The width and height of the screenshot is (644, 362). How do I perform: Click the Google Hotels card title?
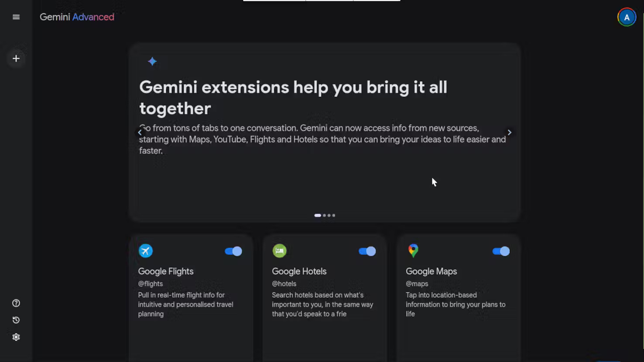tap(299, 271)
